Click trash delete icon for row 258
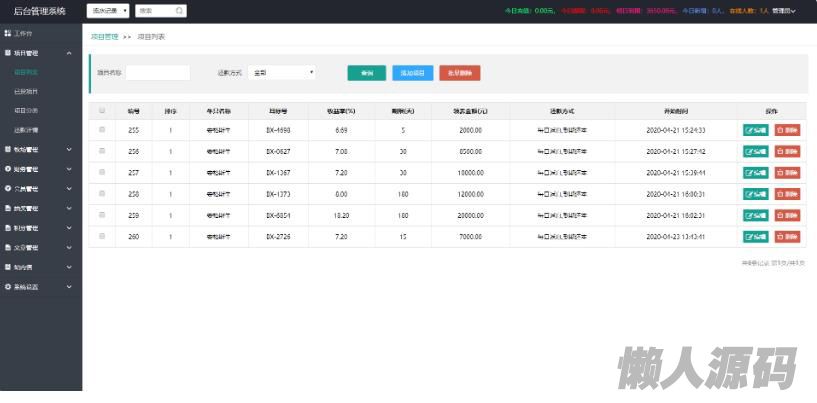 [781, 194]
